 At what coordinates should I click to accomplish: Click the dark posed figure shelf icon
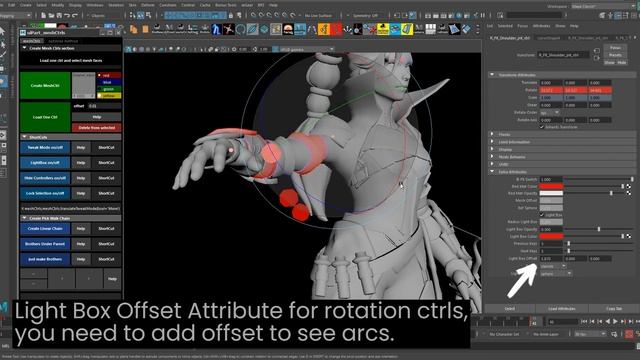pyautogui.click(x=229, y=29)
